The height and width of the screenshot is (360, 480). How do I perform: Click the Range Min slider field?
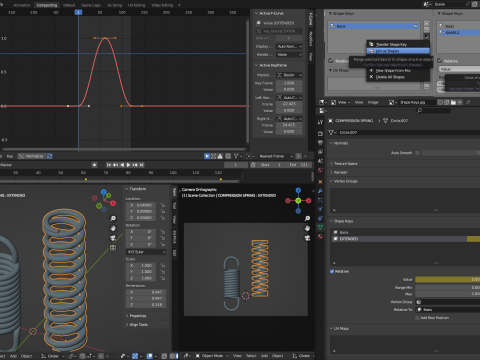coord(447,287)
